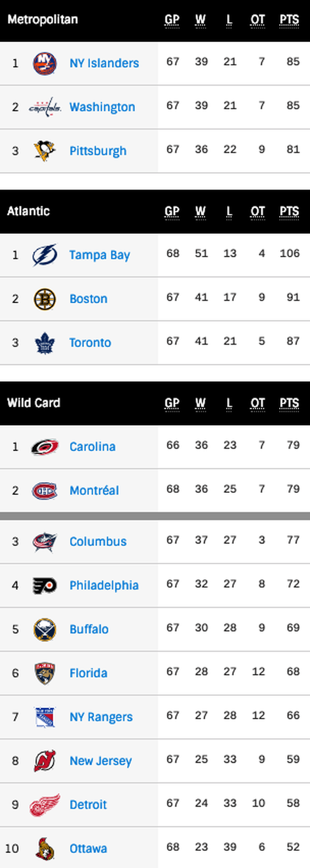Click the Toronto Maple Leafs logo
This screenshot has width=310, height=868.
click(x=45, y=343)
